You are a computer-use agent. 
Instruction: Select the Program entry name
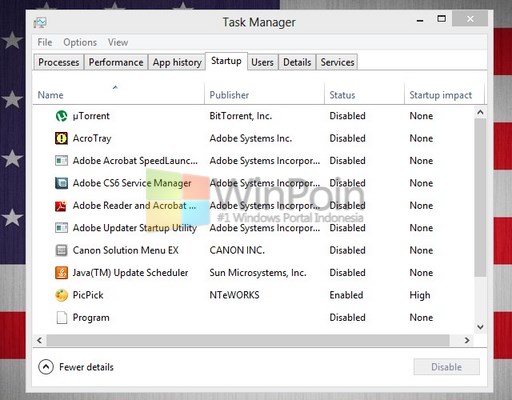click(x=91, y=318)
